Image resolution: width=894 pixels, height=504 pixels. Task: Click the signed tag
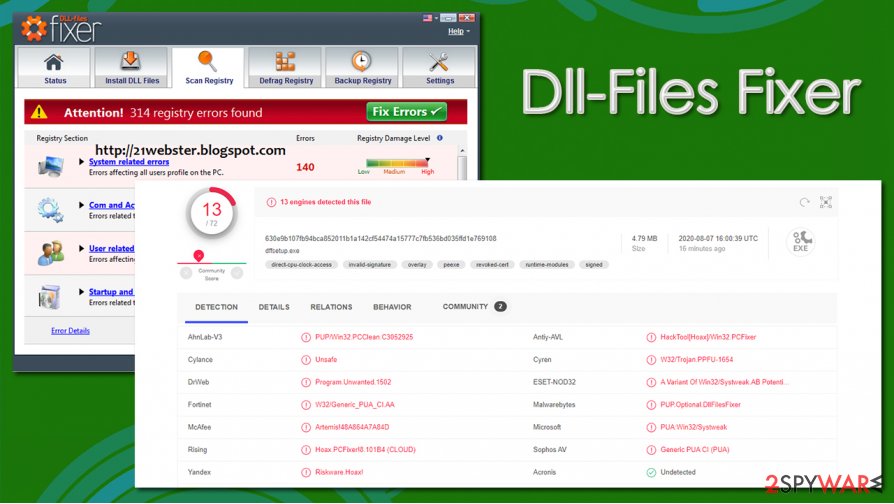point(594,265)
